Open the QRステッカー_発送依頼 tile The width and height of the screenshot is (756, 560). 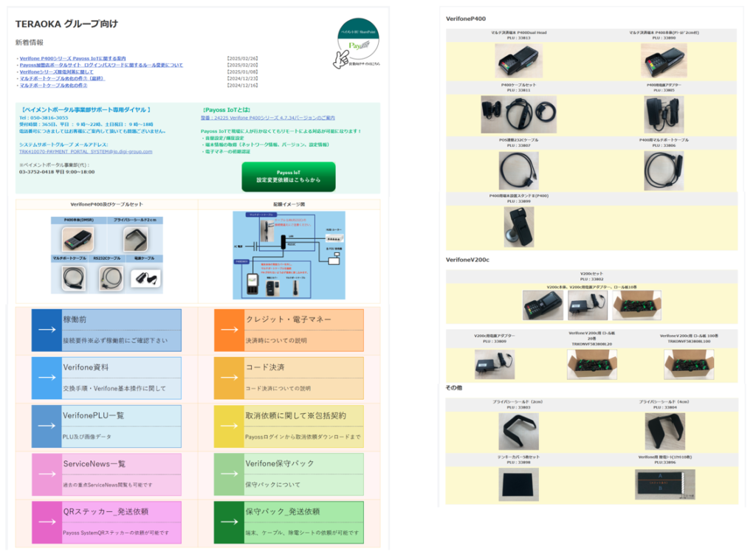[x=106, y=522]
